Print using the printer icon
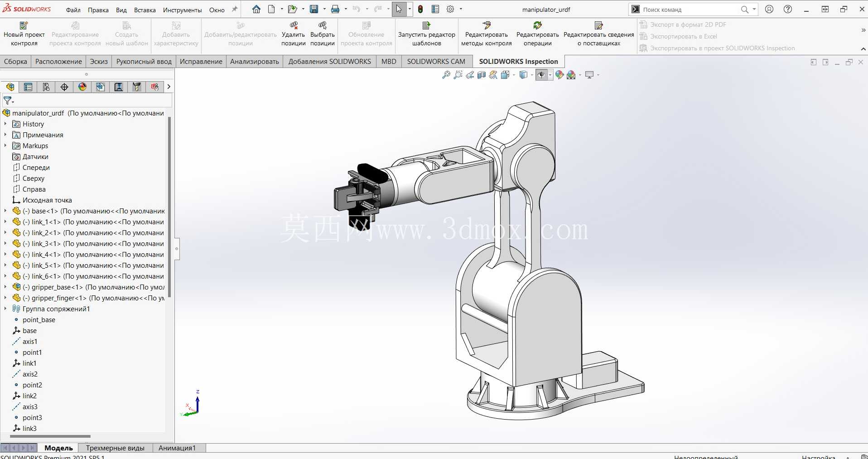Screen dimensions: 868x459 (335, 9)
